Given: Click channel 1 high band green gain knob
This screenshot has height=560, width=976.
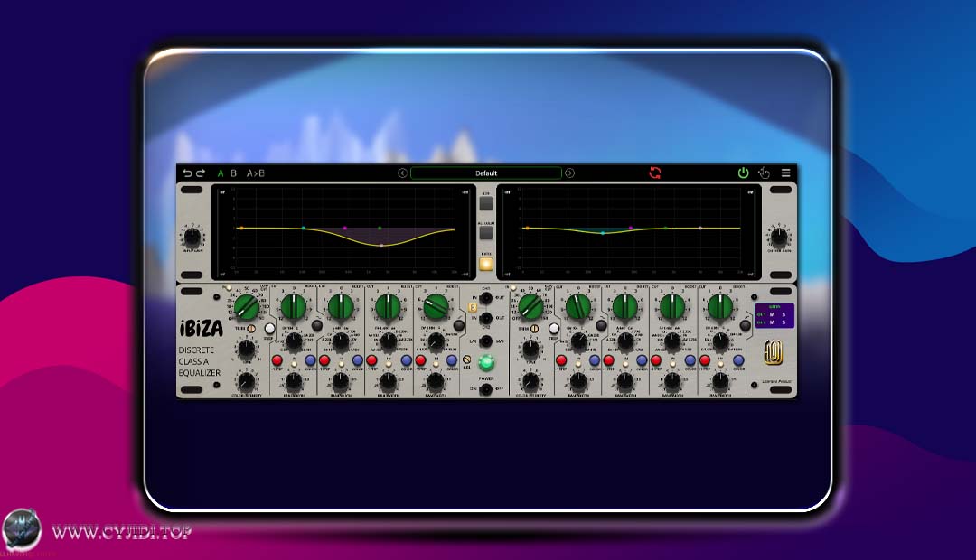Looking at the screenshot, I should coord(436,307).
